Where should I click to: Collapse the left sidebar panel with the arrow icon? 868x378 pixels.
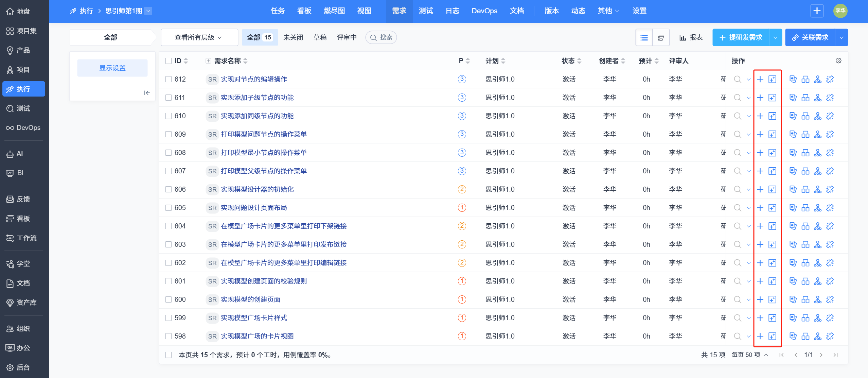147,93
